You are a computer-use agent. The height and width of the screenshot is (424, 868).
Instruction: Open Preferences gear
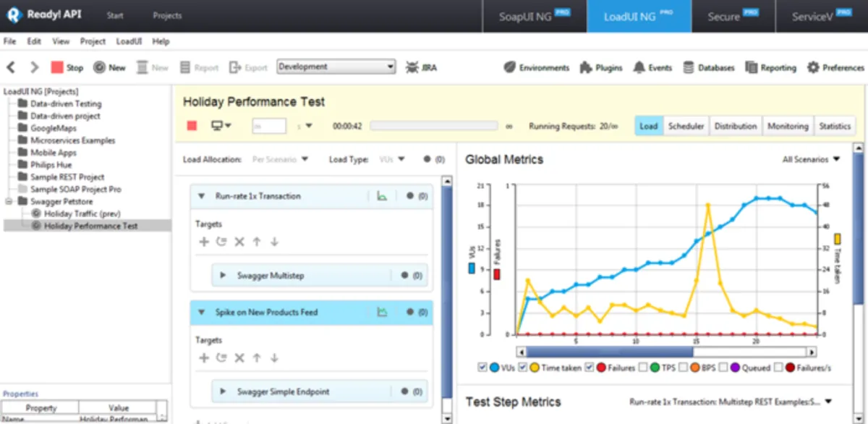click(835, 67)
